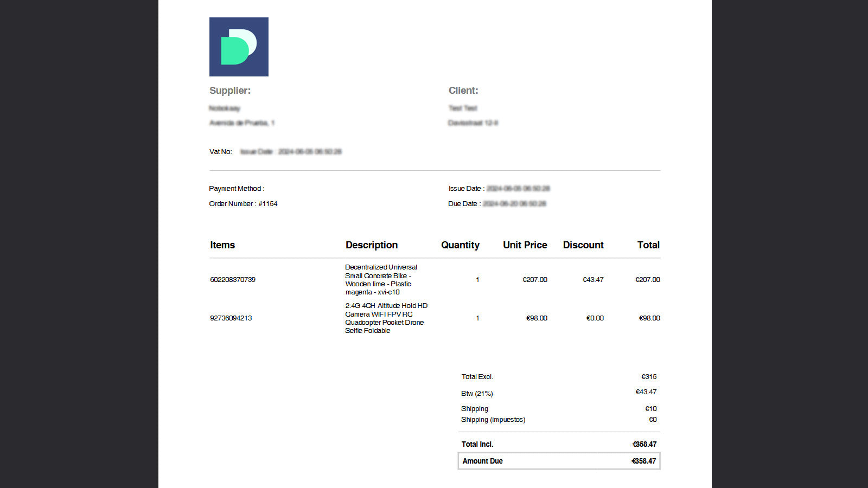
Task: Click the Shipping (impuestos) line
Action: point(493,420)
